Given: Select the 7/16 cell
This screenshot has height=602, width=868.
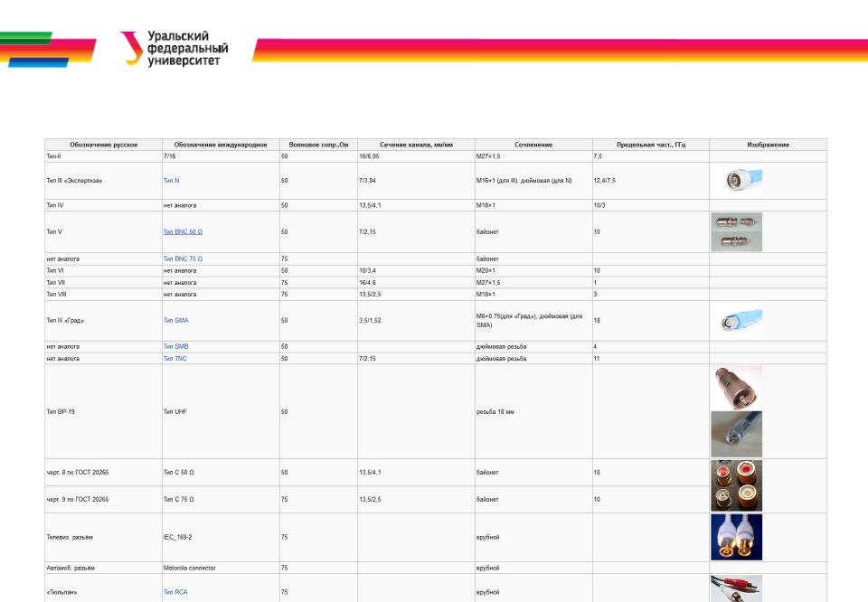Looking at the screenshot, I should tap(221, 156).
